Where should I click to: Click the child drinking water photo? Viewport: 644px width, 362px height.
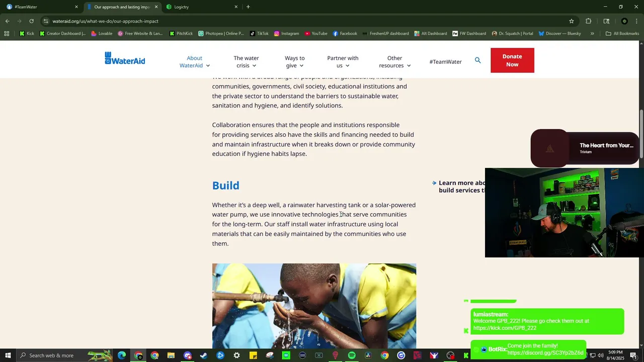tap(314, 306)
